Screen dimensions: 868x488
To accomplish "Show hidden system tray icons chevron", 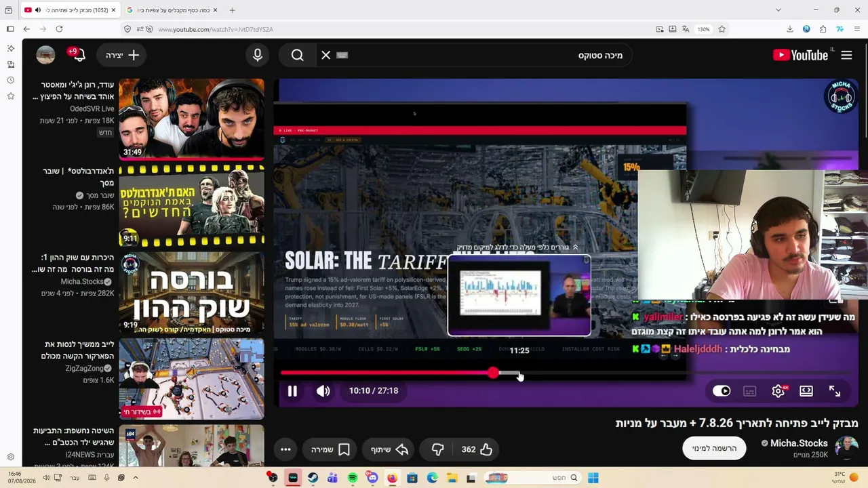I will (x=136, y=478).
